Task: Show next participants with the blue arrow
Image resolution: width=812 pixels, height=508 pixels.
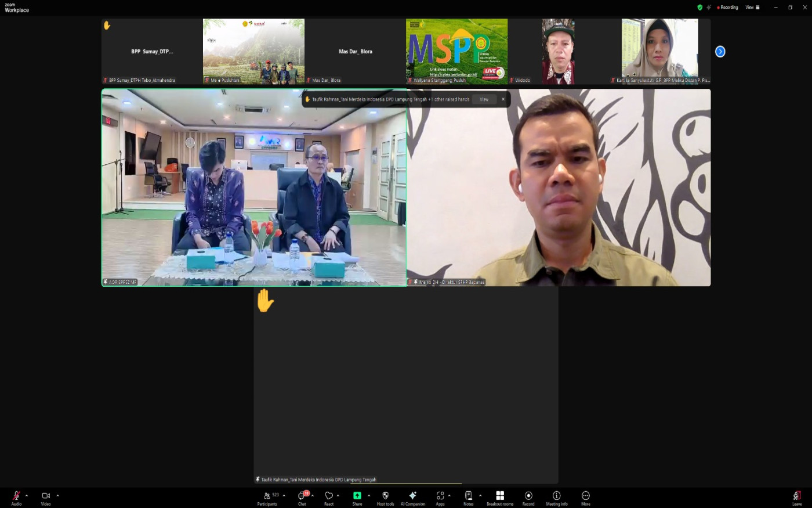Action: point(720,52)
